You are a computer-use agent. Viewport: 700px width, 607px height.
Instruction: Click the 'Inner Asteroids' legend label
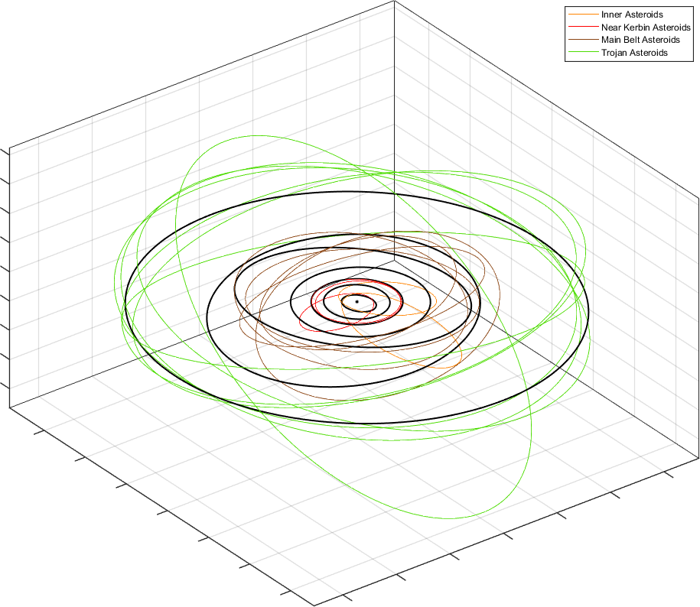(632, 15)
